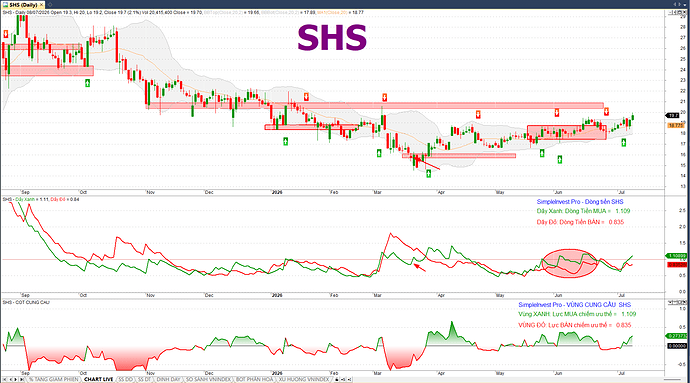Open the BOT PHAN HOA sheet tab
The width and height of the screenshot is (690, 383).
point(254,379)
